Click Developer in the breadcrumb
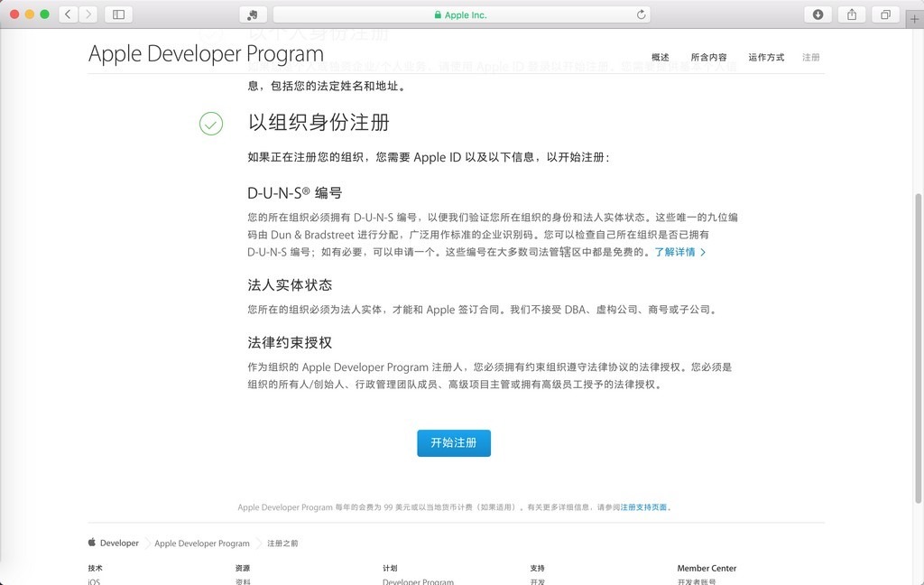924x585 pixels. point(119,543)
